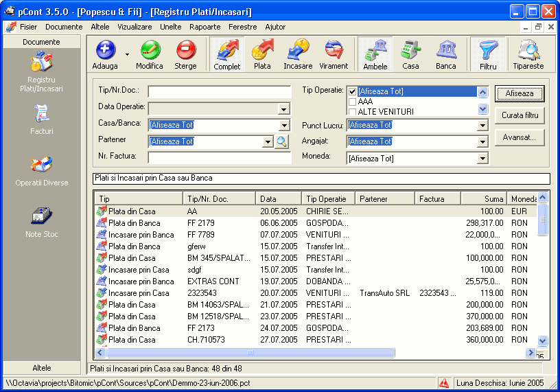Check the AAA operation type checkbox
Screen dimensions: 560x392
[x=353, y=102]
